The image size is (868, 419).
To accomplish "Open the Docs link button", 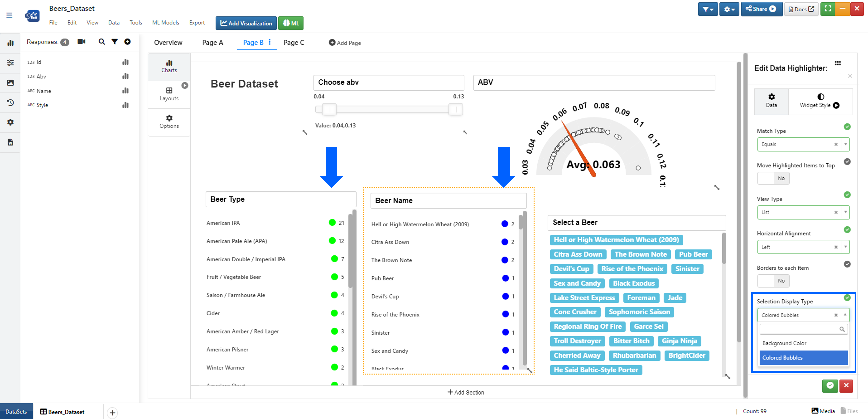I will [x=801, y=9].
